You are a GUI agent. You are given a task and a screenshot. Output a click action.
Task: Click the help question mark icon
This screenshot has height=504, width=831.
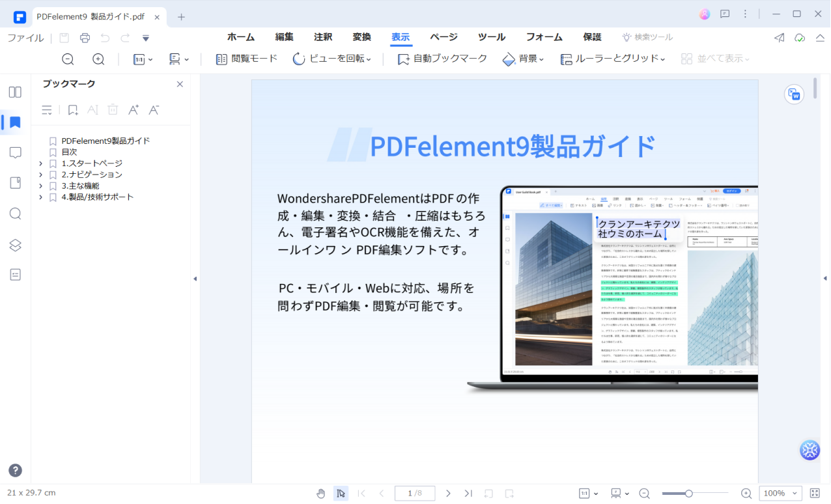[x=15, y=470]
